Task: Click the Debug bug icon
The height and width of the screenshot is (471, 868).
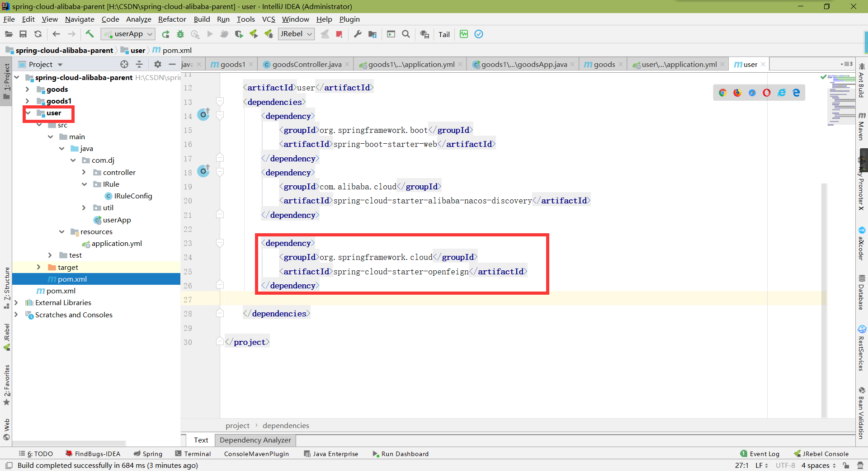Action: coord(180,34)
